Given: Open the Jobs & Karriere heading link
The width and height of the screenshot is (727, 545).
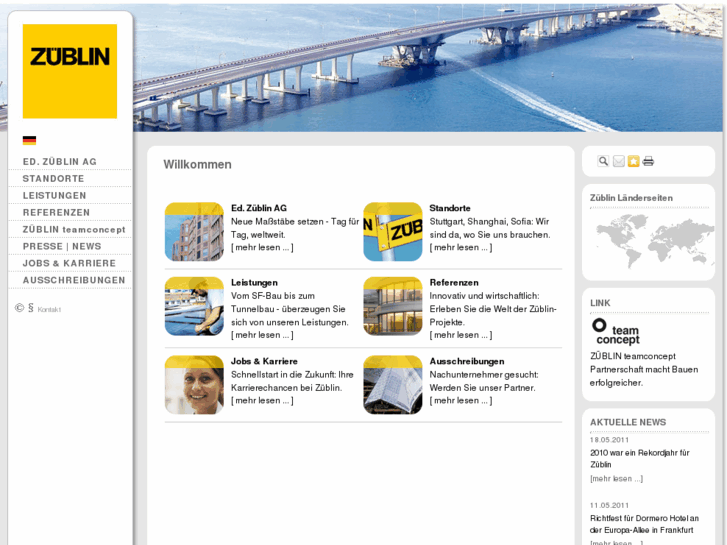Looking at the screenshot, I should pyautogui.click(x=264, y=361).
